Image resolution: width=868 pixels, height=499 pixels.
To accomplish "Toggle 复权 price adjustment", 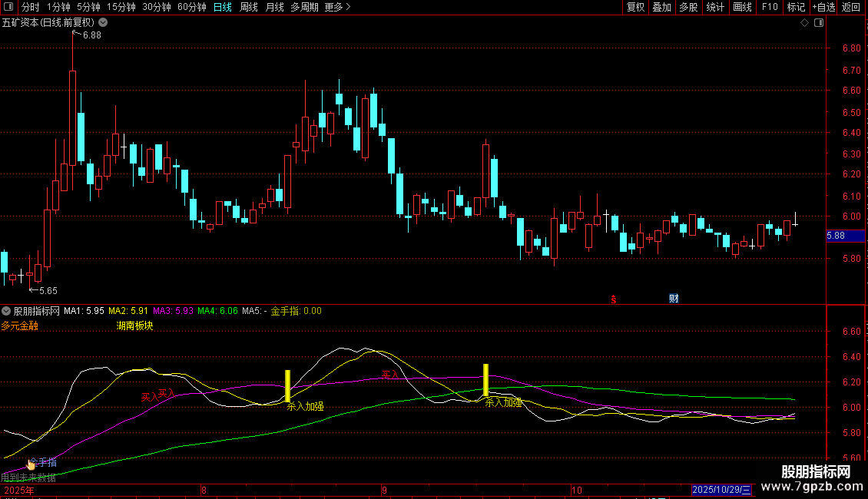I will tap(635, 7).
